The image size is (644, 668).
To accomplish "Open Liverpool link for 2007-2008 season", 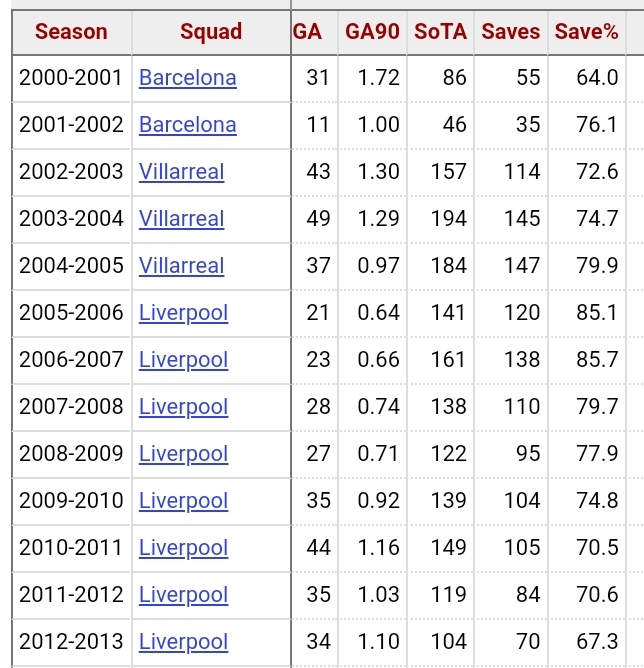I will pyautogui.click(x=184, y=407).
